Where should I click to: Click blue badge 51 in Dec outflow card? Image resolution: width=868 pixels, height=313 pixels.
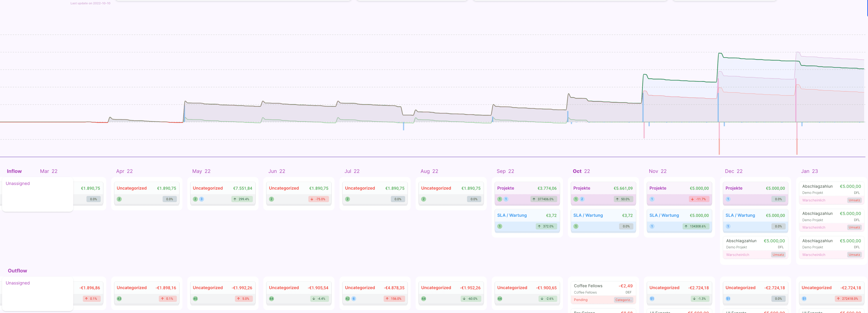pyautogui.click(x=728, y=299)
